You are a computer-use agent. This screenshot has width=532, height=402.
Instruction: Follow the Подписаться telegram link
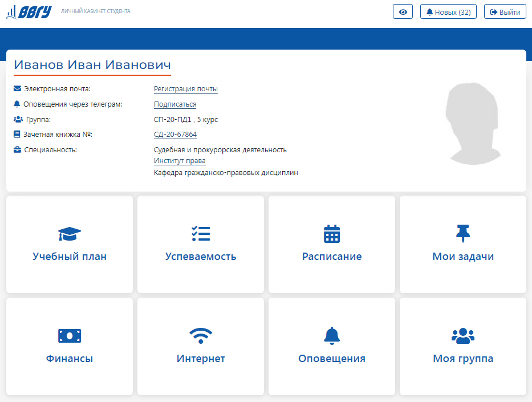click(x=175, y=104)
